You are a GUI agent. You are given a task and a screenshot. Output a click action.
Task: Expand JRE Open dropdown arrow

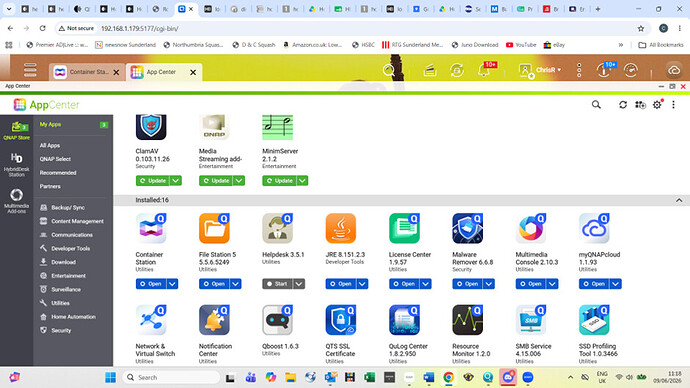point(363,284)
